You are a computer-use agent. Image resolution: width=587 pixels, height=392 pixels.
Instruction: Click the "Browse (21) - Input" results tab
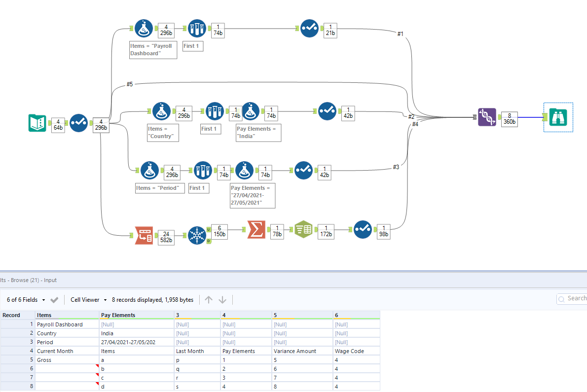coord(27,280)
